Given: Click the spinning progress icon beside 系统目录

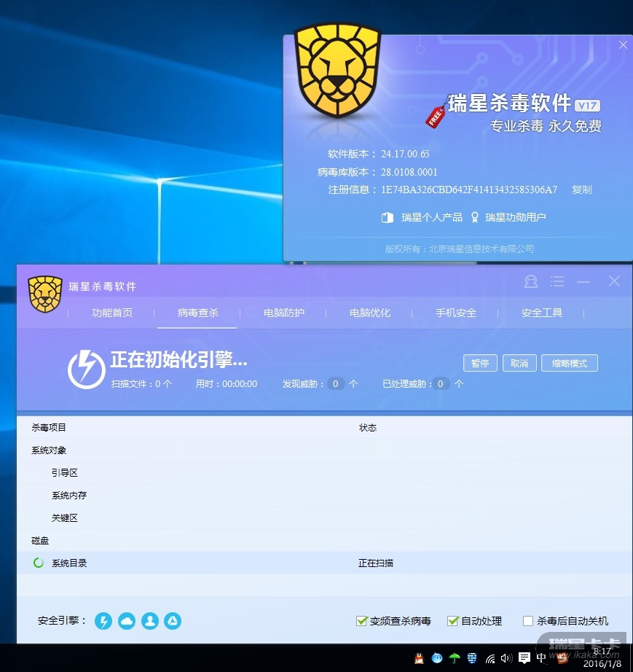Looking at the screenshot, I should point(39,563).
